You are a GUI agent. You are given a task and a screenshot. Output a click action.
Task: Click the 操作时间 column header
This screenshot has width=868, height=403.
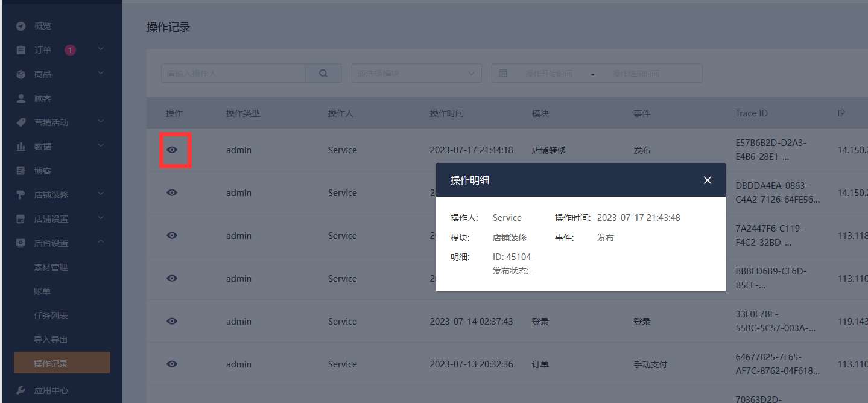click(x=447, y=113)
